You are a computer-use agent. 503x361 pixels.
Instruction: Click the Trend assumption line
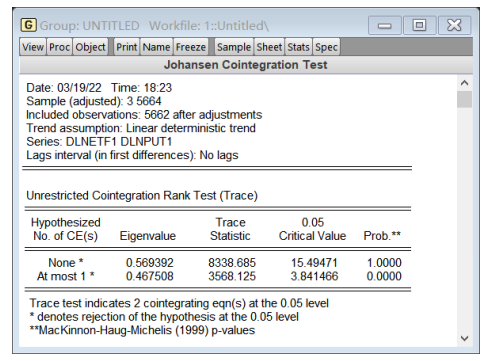pyautogui.click(x=141, y=128)
